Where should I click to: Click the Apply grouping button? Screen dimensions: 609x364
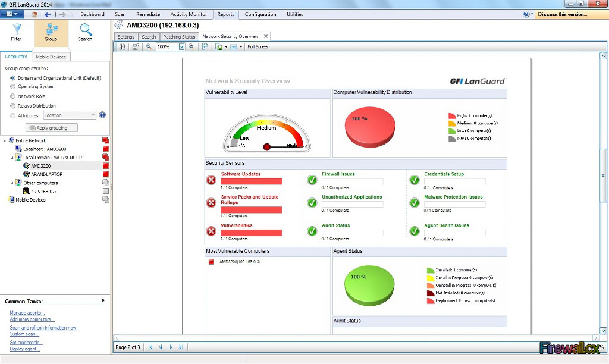coord(52,128)
